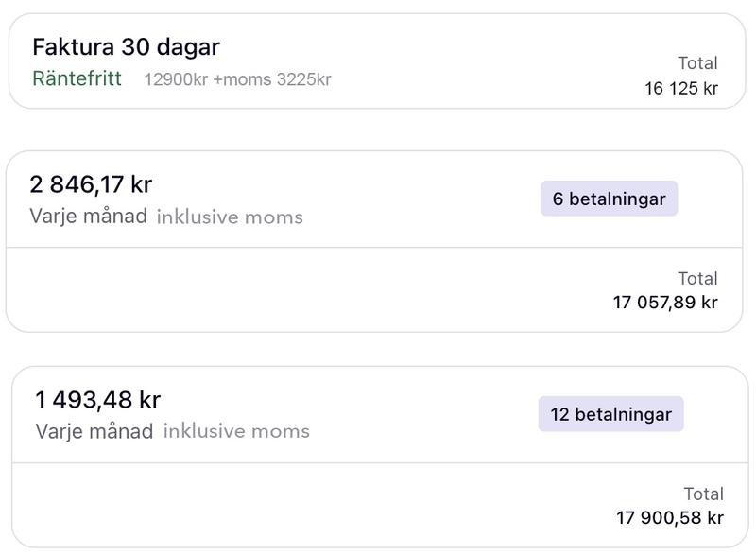Click the Total label above 17 057,89 kr
The image size is (756, 555).
pos(697,279)
